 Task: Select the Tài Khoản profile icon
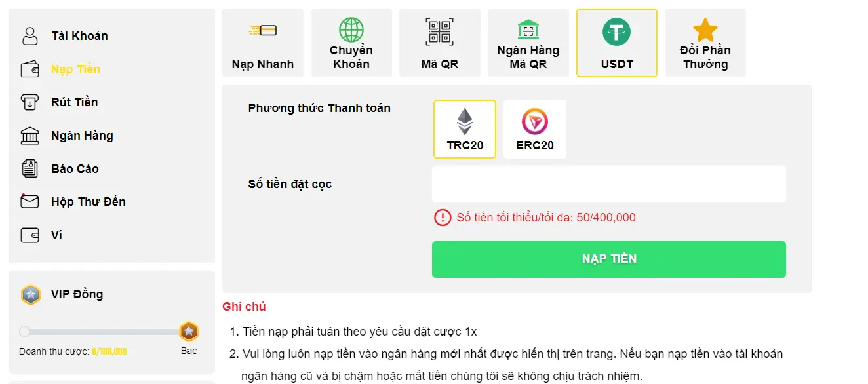30,35
